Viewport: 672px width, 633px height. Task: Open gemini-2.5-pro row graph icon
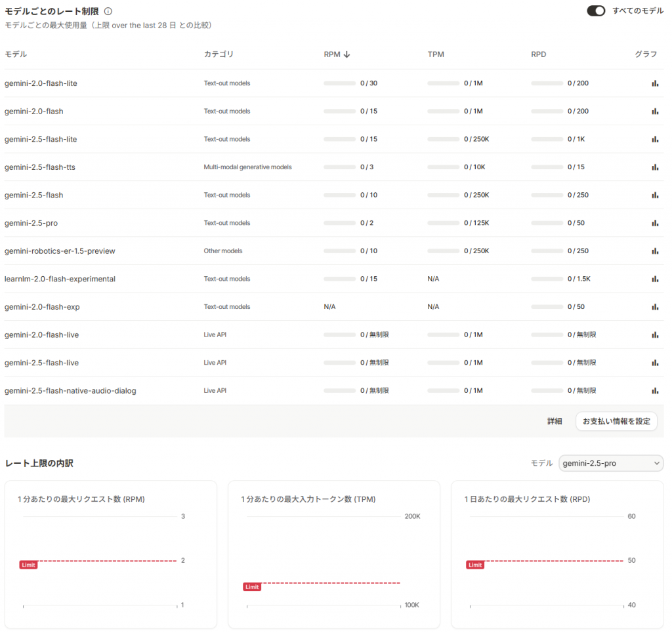coord(654,223)
